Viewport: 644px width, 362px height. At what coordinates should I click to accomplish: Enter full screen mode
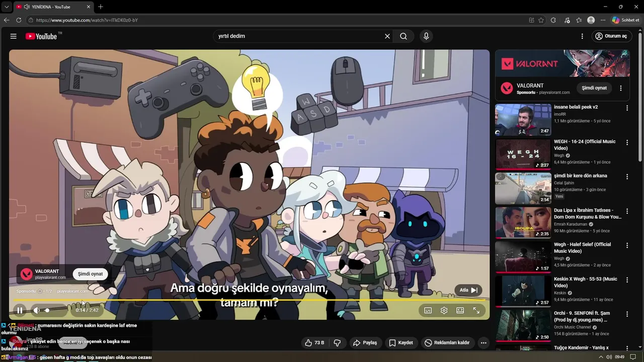tap(476, 310)
